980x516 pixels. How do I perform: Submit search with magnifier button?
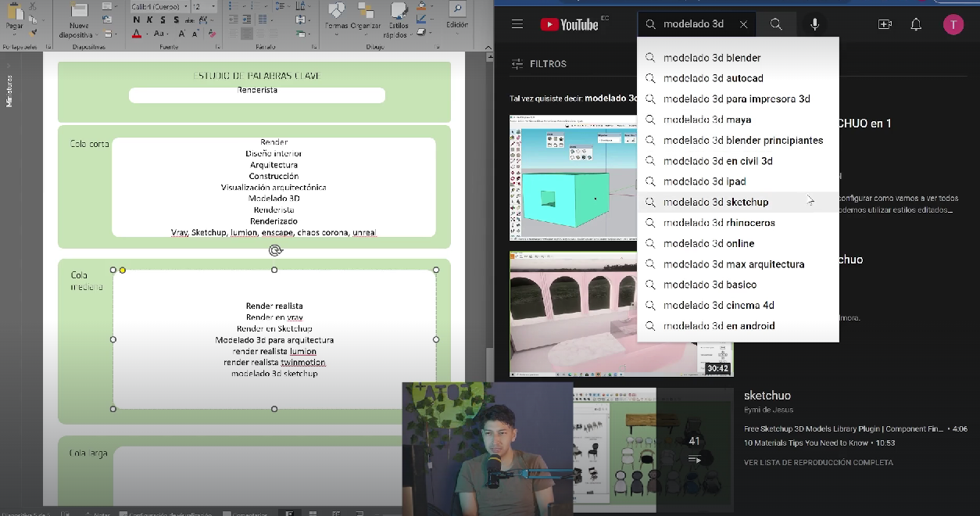pos(776,24)
